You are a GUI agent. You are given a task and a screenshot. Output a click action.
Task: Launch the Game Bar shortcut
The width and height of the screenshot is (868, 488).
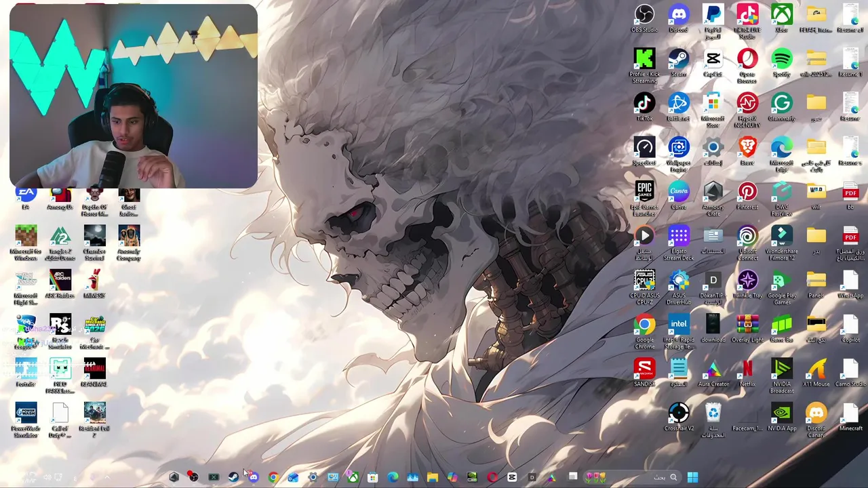click(781, 329)
